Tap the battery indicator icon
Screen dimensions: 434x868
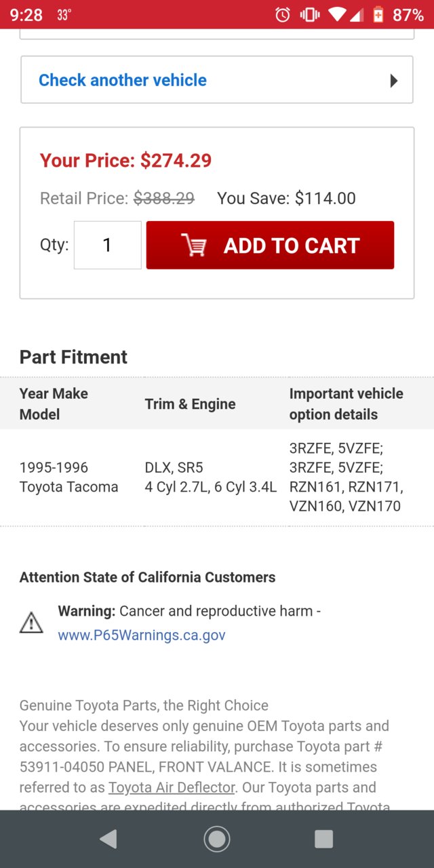378,14
